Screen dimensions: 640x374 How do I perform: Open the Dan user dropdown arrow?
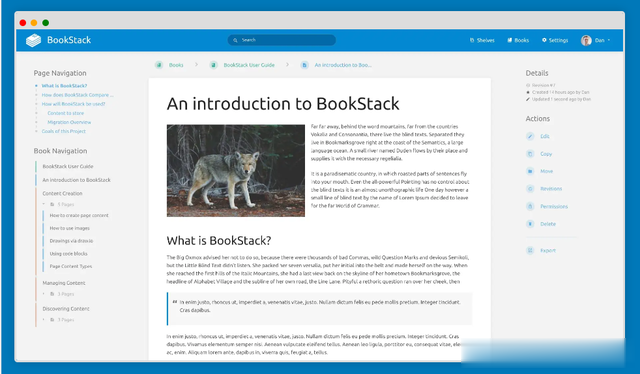[x=609, y=40]
